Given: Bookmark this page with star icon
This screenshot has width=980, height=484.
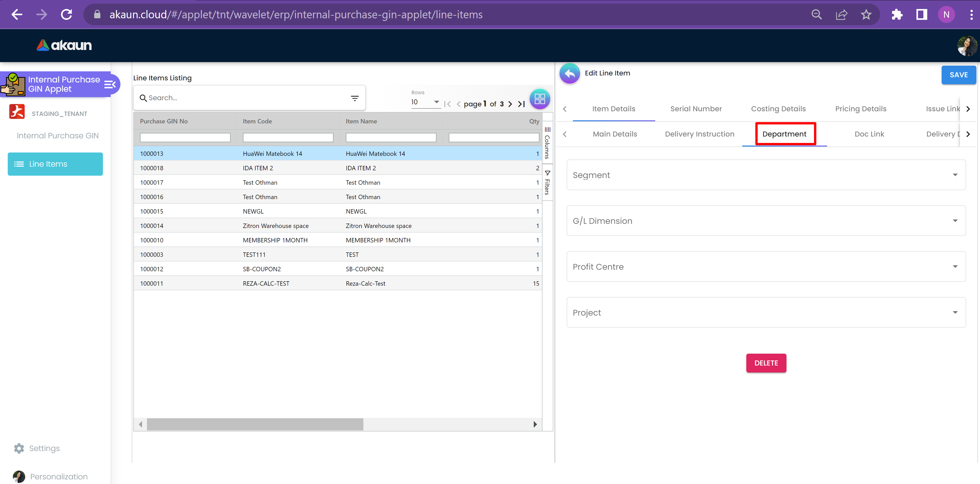Looking at the screenshot, I should coord(866,15).
